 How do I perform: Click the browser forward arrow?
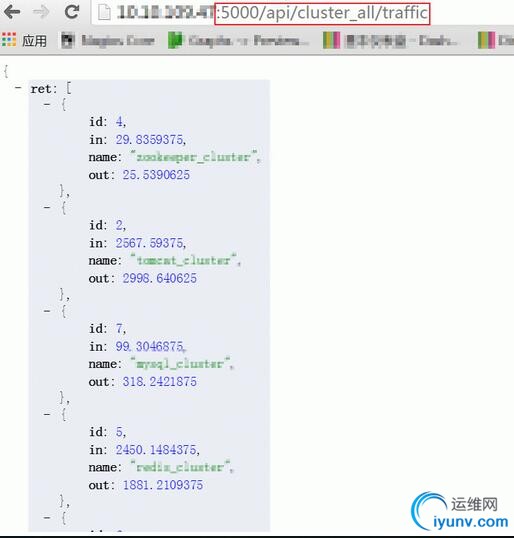pos(42,12)
